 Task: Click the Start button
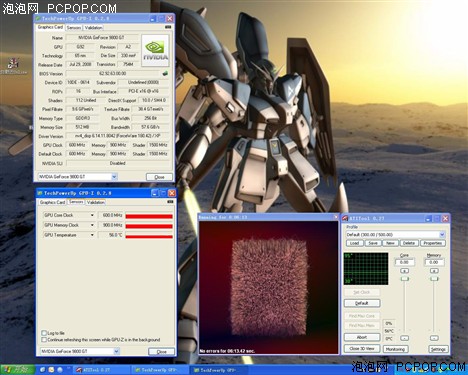click(x=17, y=369)
